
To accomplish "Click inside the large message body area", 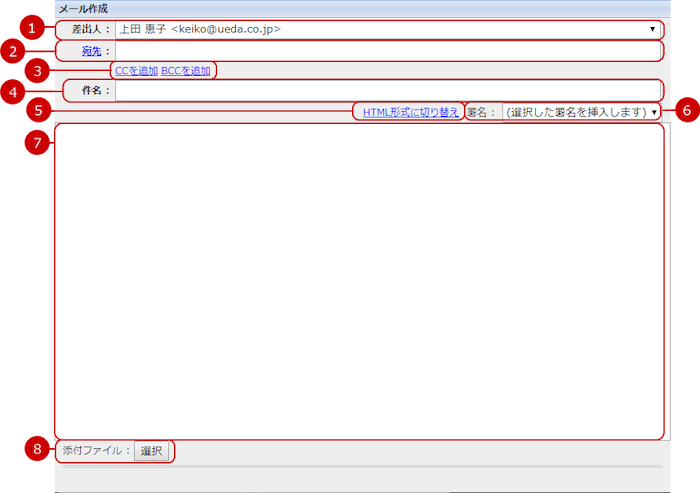I will tap(359, 280).
